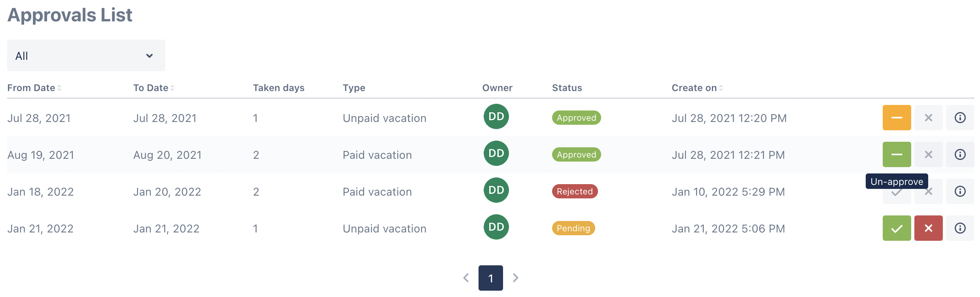The height and width of the screenshot is (297, 980).
Task: Click the reject X on the Aug 19 row
Action: [x=928, y=154]
